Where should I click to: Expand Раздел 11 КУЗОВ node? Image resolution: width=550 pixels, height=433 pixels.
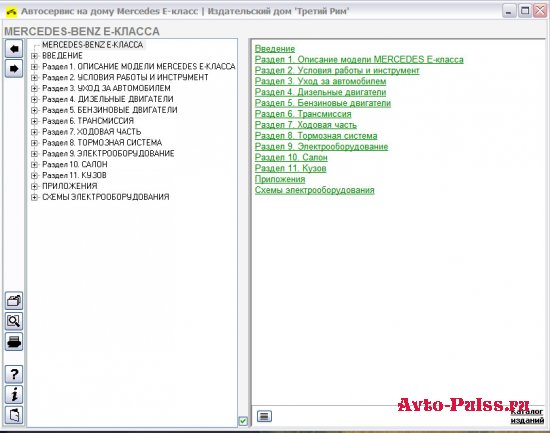click(x=34, y=175)
